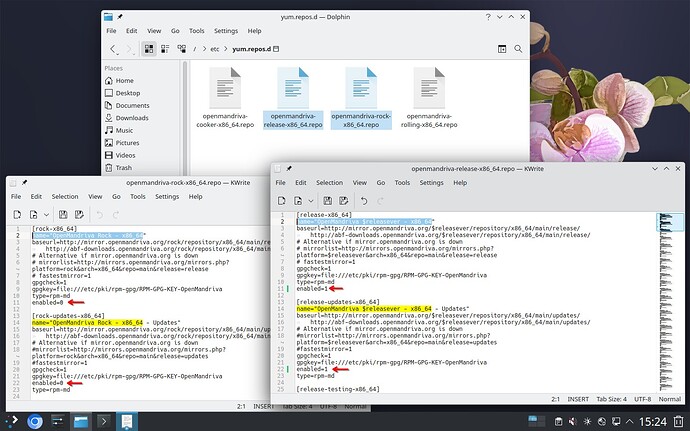Open the File menu in Dolphin

111,31
